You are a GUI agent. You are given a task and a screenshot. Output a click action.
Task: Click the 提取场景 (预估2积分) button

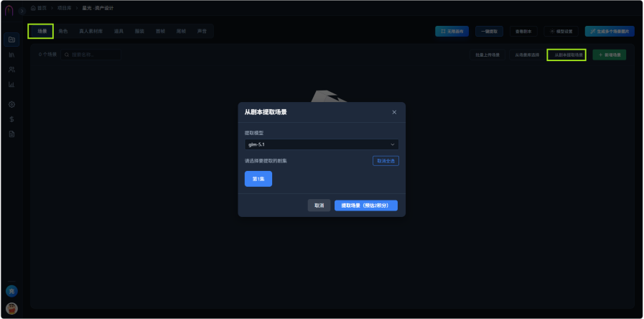pyautogui.click(x=366, y=205)
